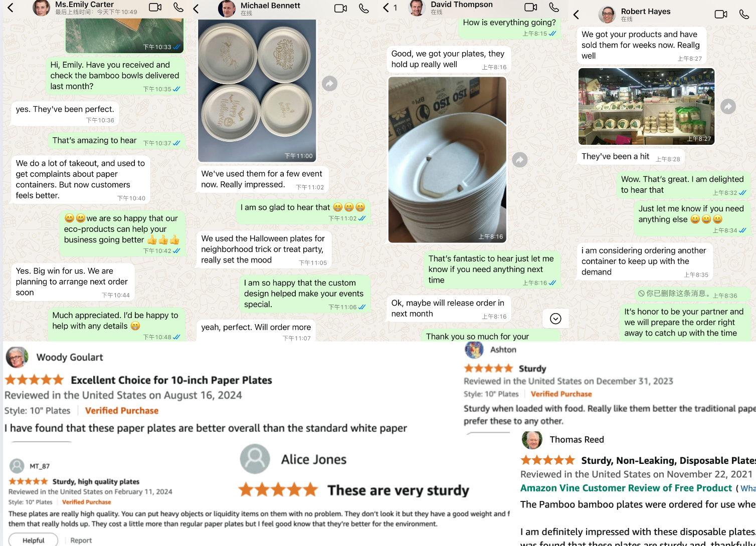Open Michael Bennett's contact info
This screenshot has width=756, height=546.
[x=270, y=8]
